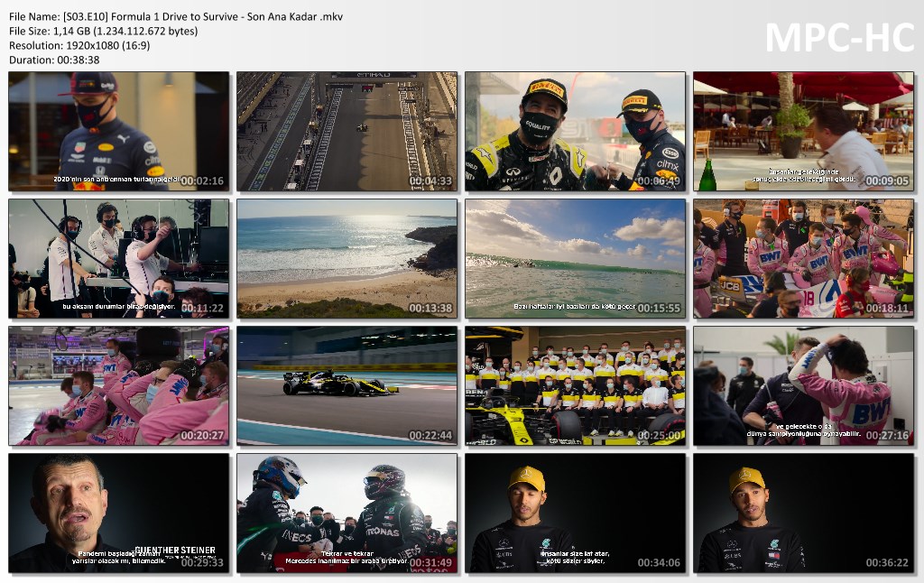Click the File Name text line
Image resolution: width=924 pixels, height=583 pixels.
[176, 17]
